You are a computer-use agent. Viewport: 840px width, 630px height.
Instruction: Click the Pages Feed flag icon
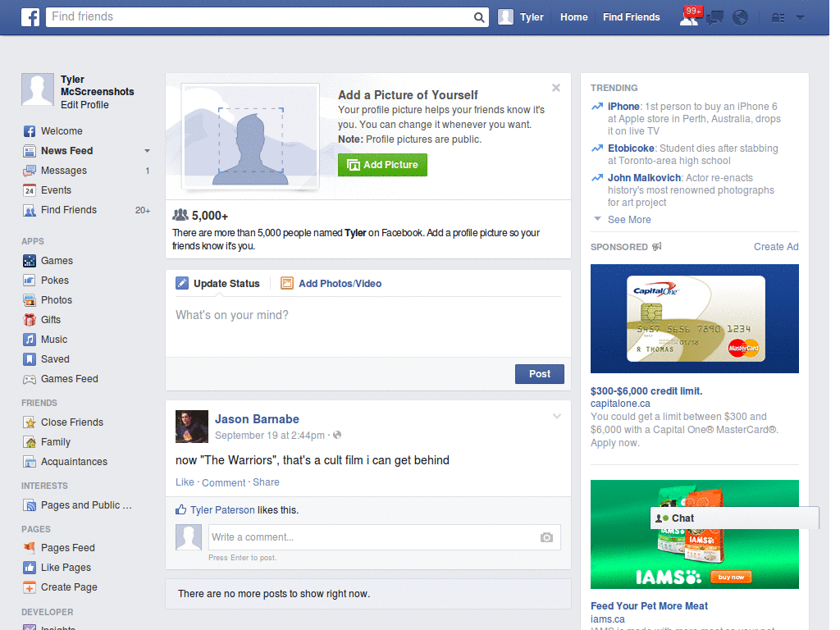pos(30,547)
